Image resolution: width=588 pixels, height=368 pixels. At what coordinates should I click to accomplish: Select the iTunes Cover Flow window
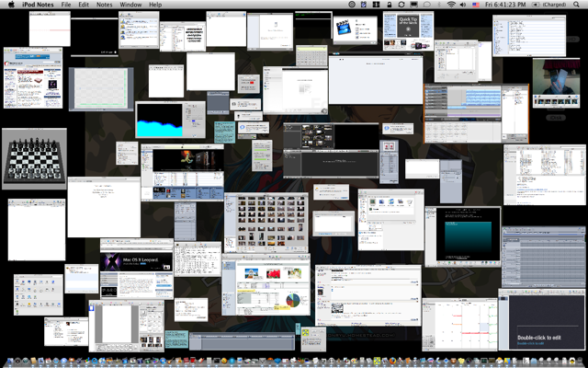coord(183,172)
